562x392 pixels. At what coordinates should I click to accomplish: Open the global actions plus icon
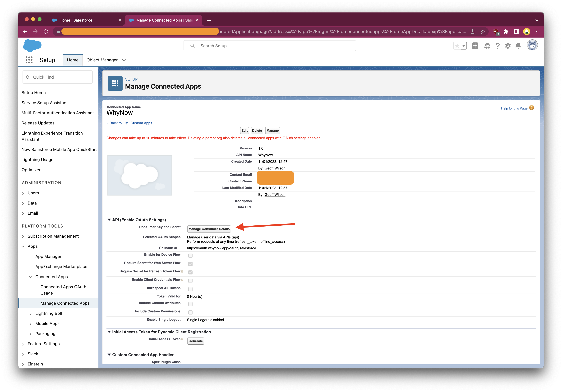pos(475,46)
